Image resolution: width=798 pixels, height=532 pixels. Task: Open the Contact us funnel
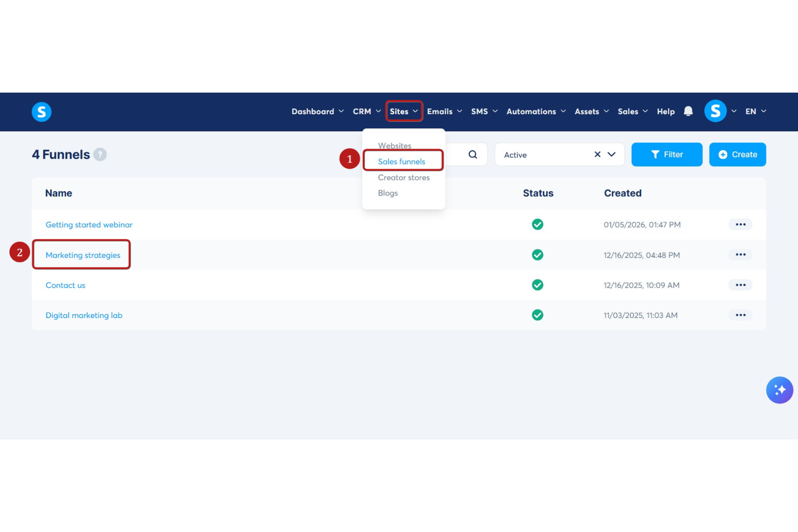click(x=65, y=285)
